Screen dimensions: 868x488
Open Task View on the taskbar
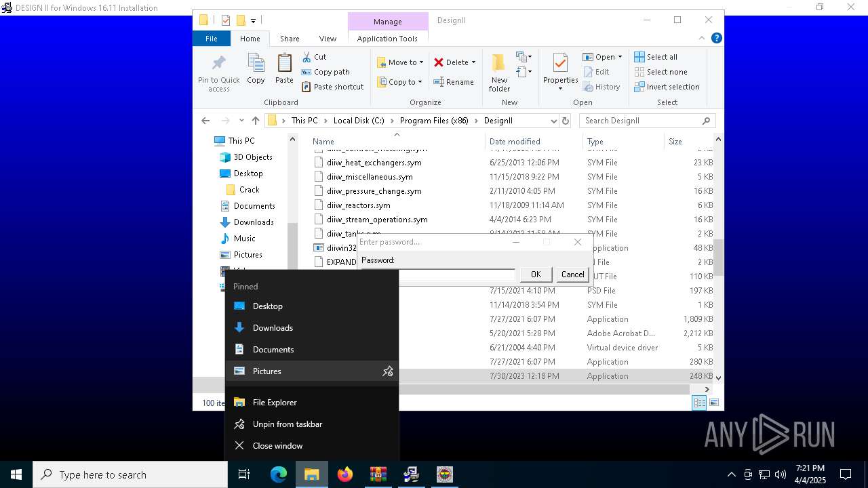[244, 474]
